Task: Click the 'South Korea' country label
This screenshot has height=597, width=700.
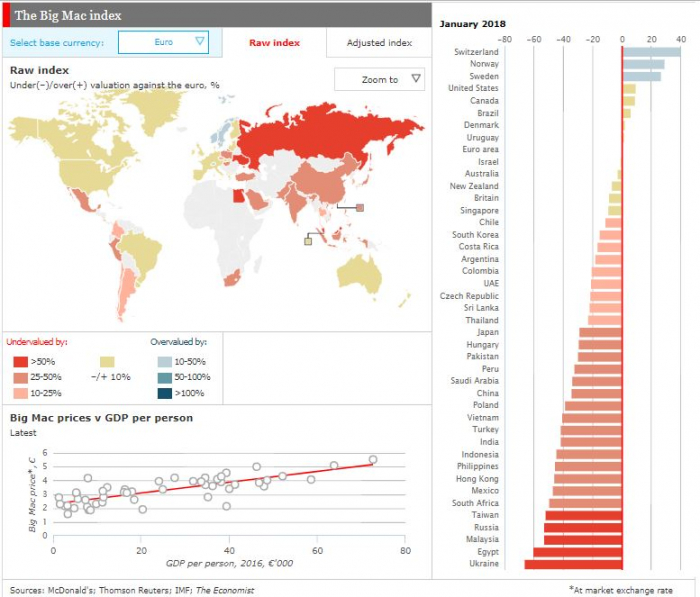Action: coord(475,235)
